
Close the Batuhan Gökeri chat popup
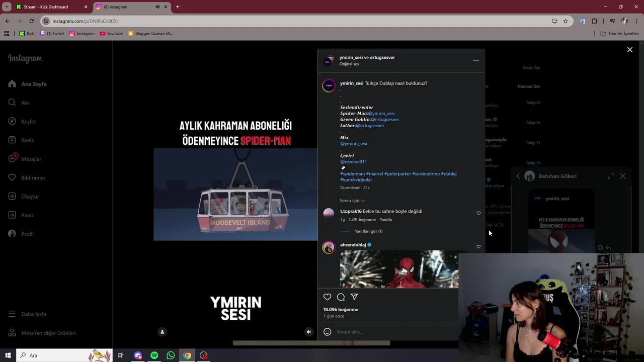623,176
